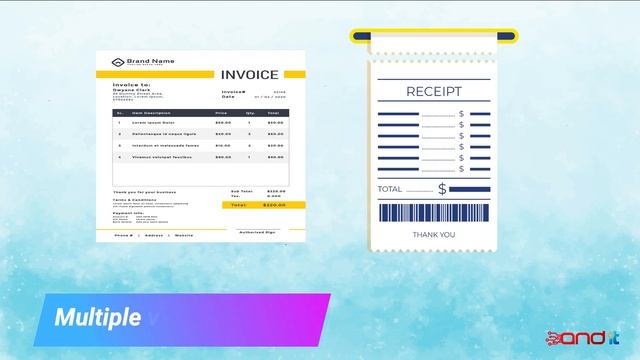Click the THANK YOU text on the receipt
This screenshot has height=360, width=640.
[434, 235]
